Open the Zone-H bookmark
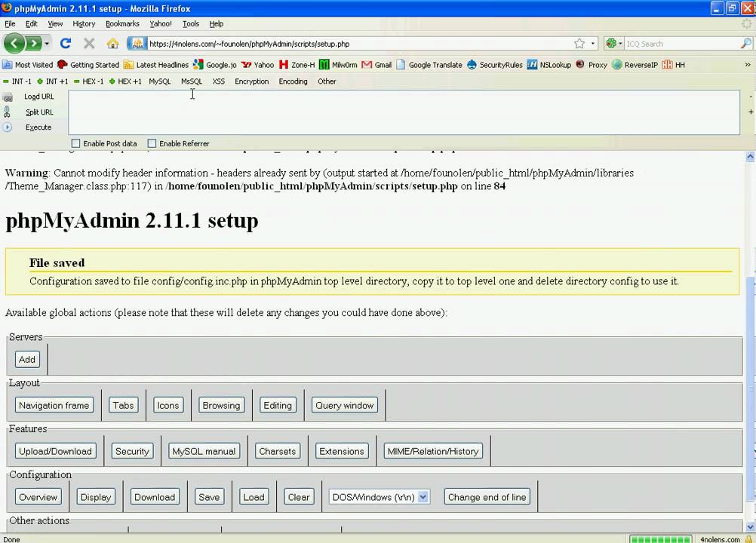 pos(297,65)
